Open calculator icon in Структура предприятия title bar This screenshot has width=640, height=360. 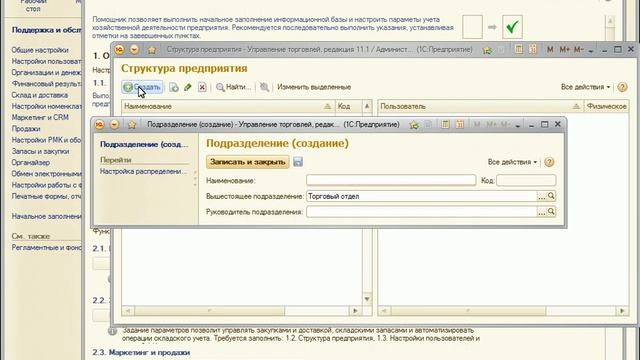click(x=518, y=49)
